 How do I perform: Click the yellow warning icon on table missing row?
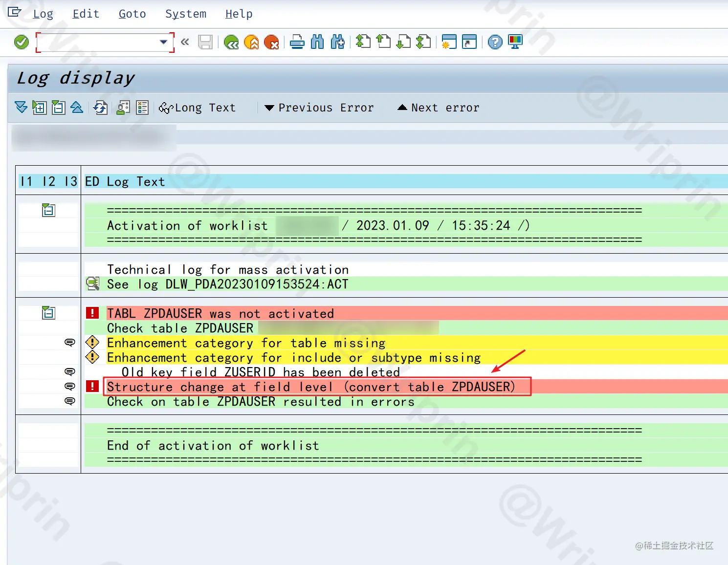coord(92,342)
